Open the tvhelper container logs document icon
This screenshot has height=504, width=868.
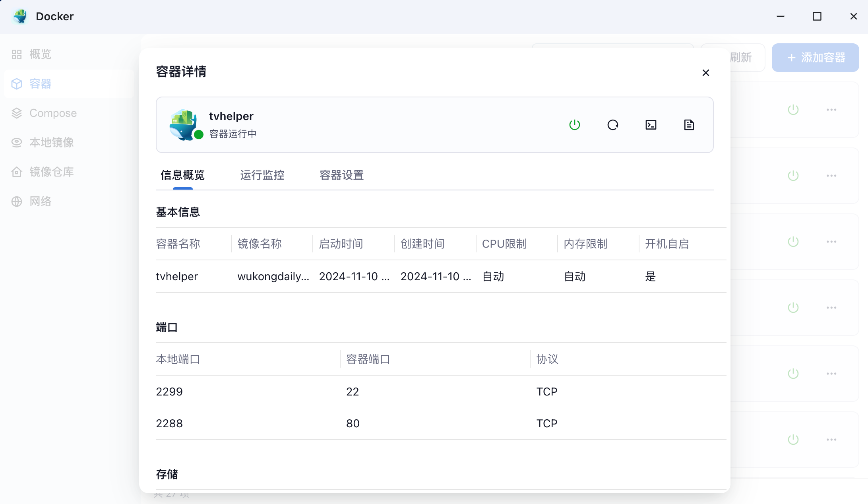[689, 125]
